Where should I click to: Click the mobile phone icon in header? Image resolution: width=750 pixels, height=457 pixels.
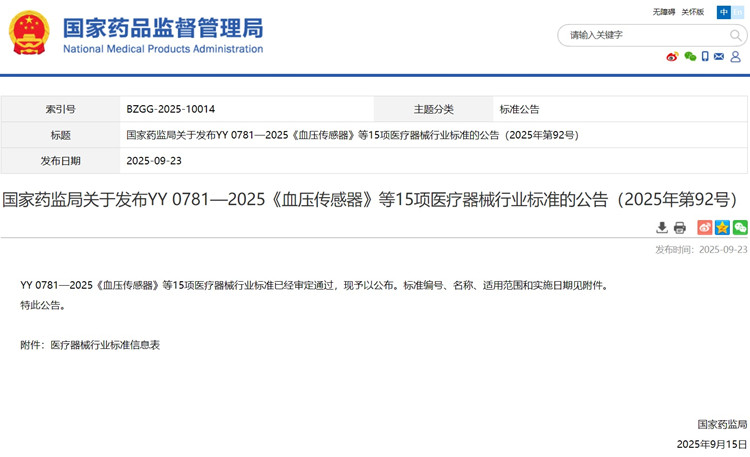(705, 57)
